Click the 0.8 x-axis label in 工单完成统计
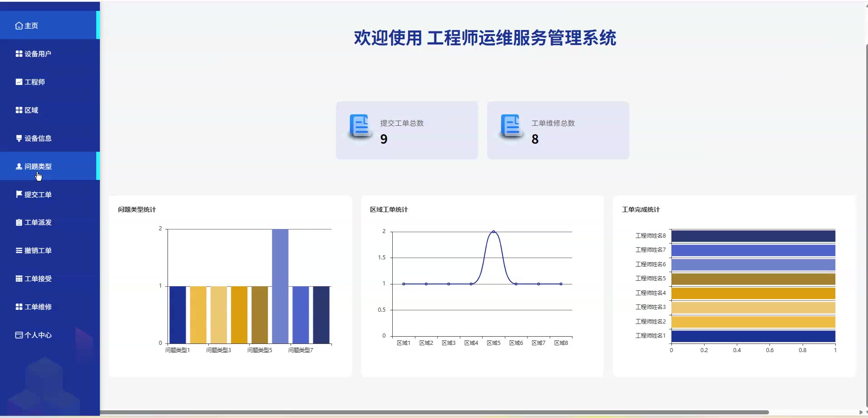Image resolution: width=868 pixels, height=418 pixels. click(x=803, y=350)
